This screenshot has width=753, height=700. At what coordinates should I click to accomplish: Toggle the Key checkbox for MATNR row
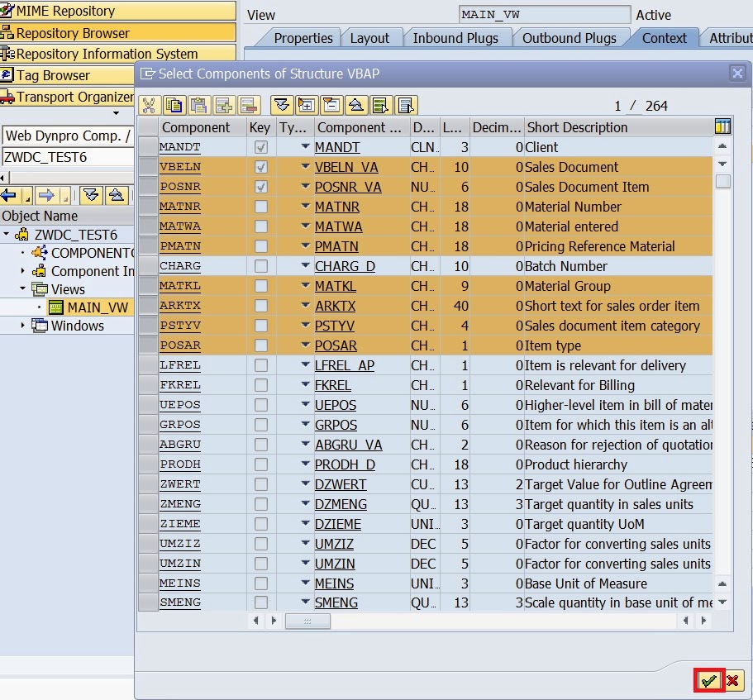(261, 207)
